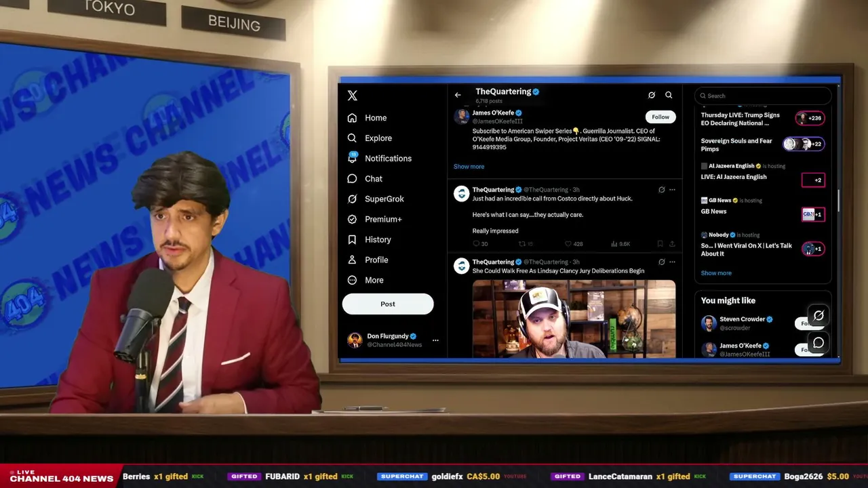Click the Post button

[388, 304]
